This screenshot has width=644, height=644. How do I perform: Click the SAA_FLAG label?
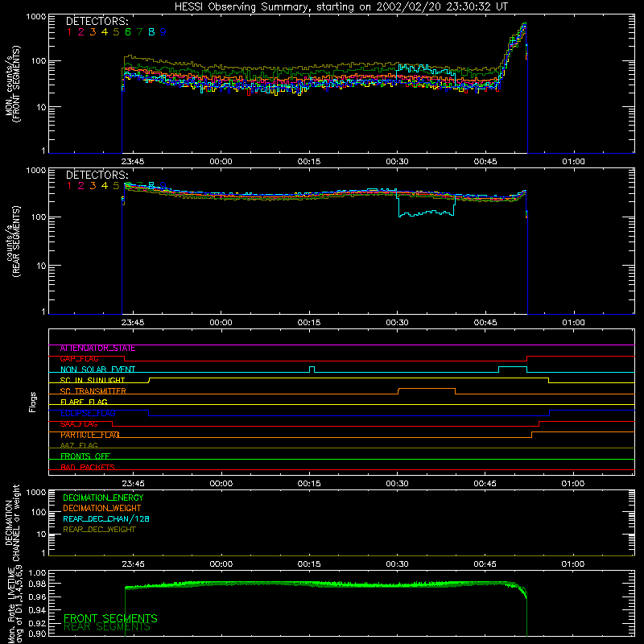tap(79, 424)
